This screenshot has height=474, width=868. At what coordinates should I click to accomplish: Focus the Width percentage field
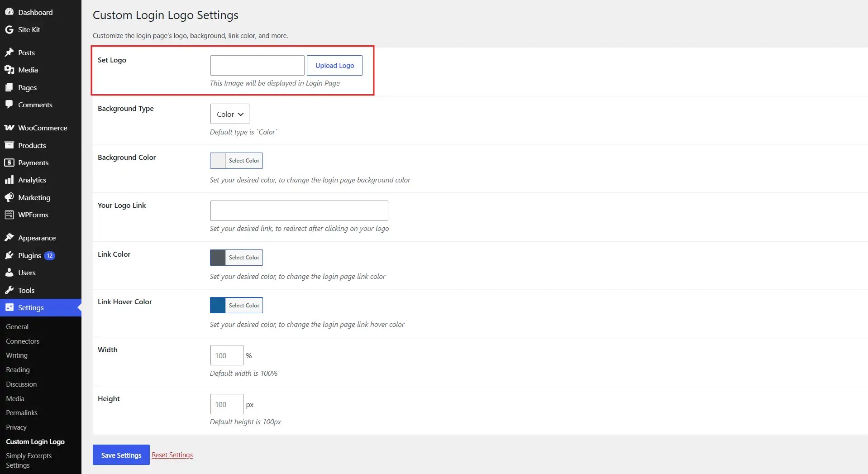click(x=227, y=355)
